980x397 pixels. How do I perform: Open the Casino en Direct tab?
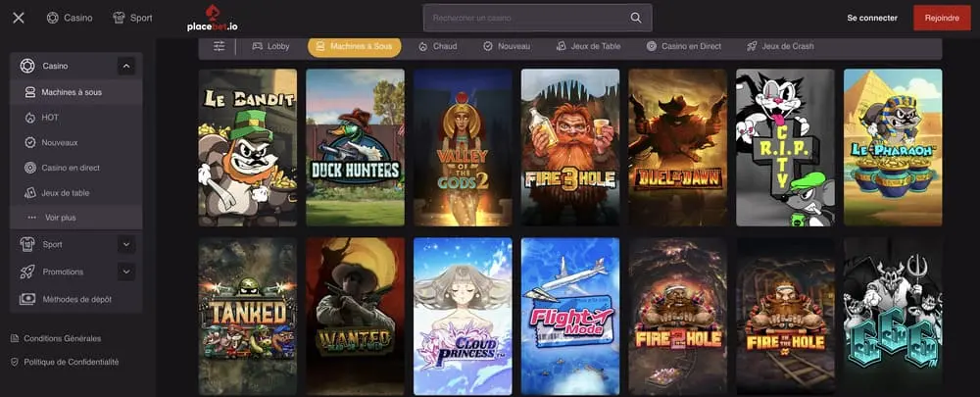tap(689, 46)
